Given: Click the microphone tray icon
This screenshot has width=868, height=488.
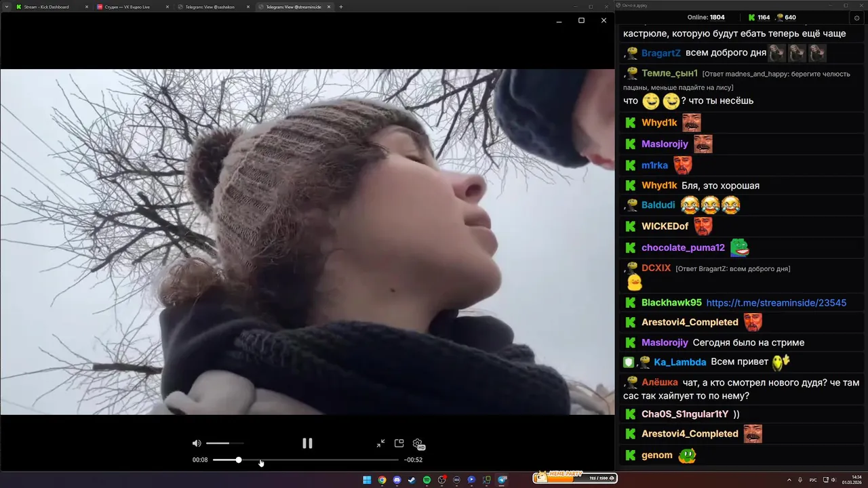Looking at the screenshot, I should click(800, 480).
